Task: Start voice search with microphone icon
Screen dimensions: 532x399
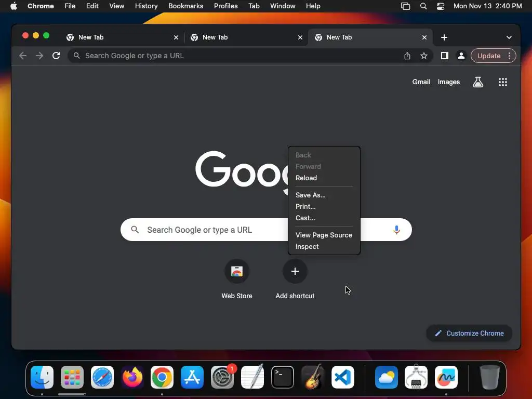Action: 396,230
